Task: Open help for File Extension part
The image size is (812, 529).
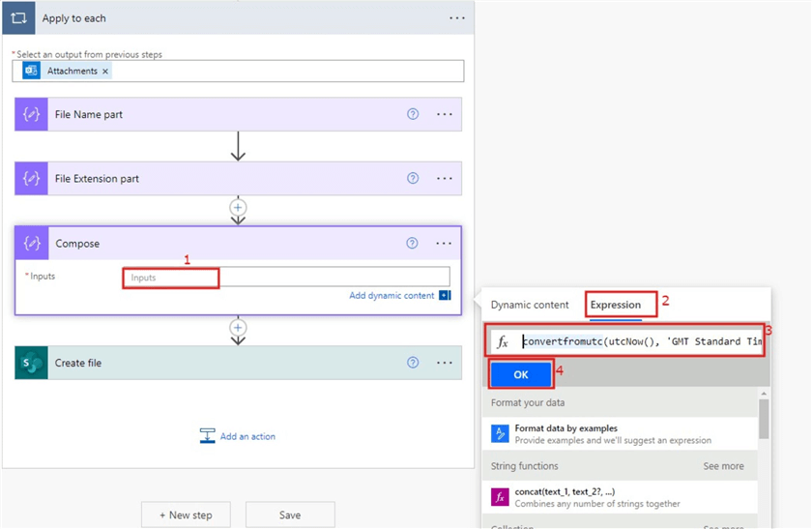Action: pyautogui.click(x=413, y=178)
